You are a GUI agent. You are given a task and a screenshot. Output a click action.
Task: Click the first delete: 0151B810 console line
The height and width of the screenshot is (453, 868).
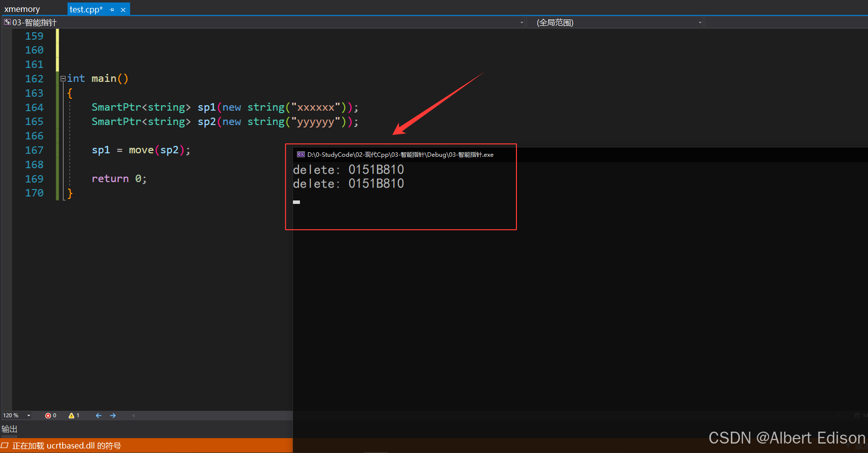click(x=349, y=170)
